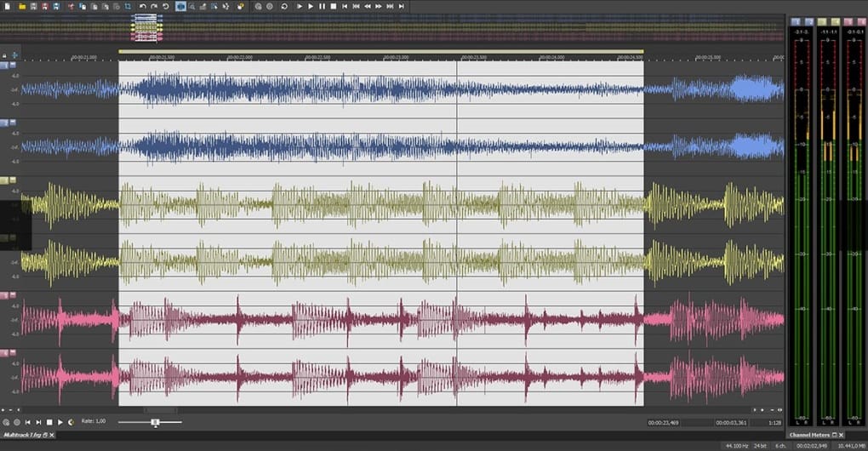868x451 pixels.
Task: Click the Redo arrow icon
Action: coord(154,6)
